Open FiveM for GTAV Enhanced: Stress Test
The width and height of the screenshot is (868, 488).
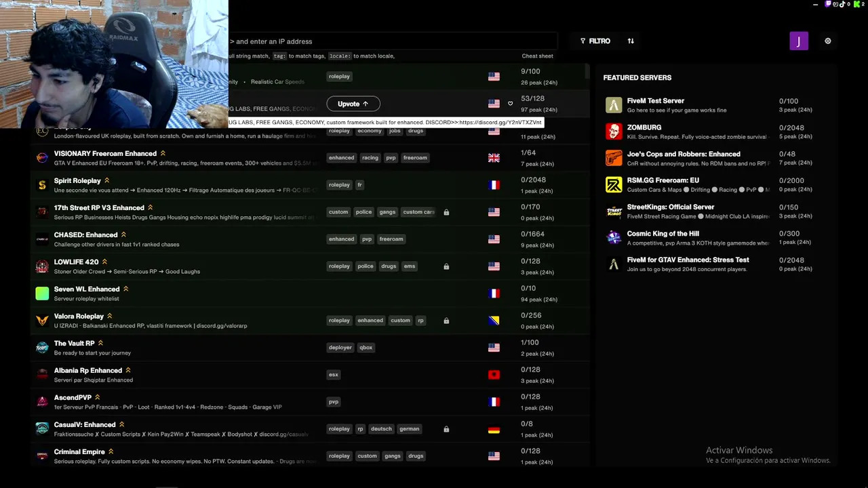688,260
